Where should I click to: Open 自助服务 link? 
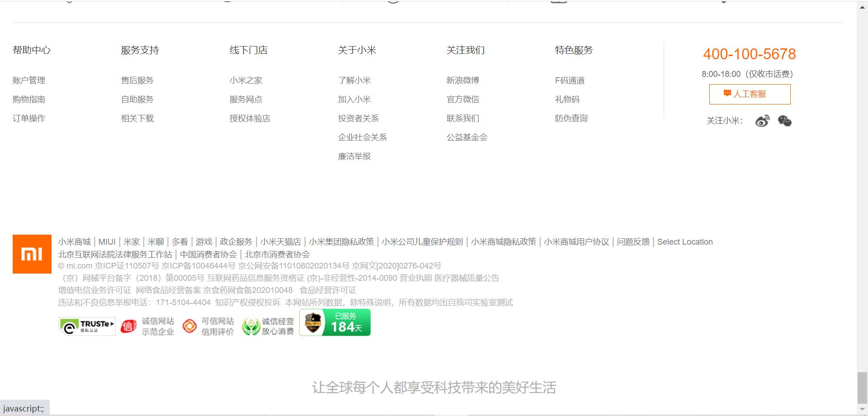[137, 99]
